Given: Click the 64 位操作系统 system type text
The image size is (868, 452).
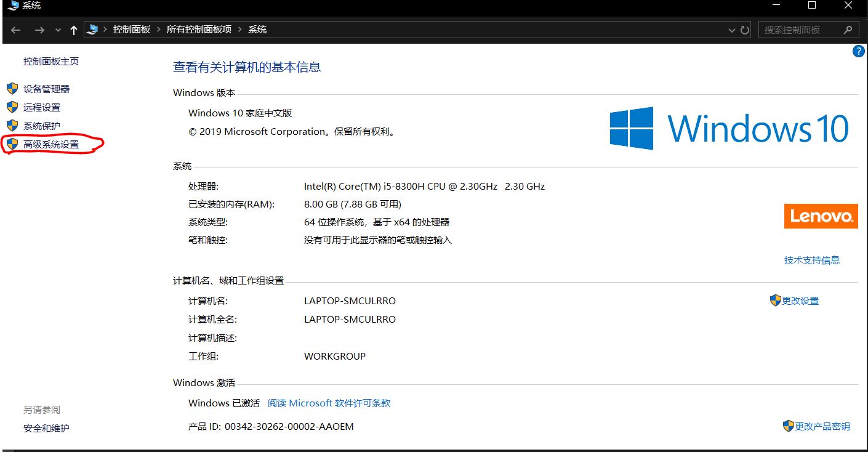Looking at the screenshot, I should (377, 222).
